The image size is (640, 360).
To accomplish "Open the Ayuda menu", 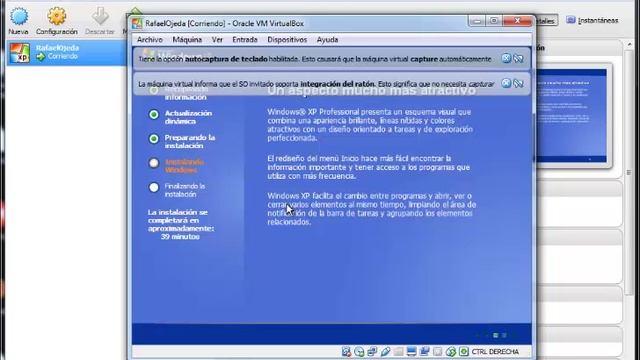I will click(327, 40).
